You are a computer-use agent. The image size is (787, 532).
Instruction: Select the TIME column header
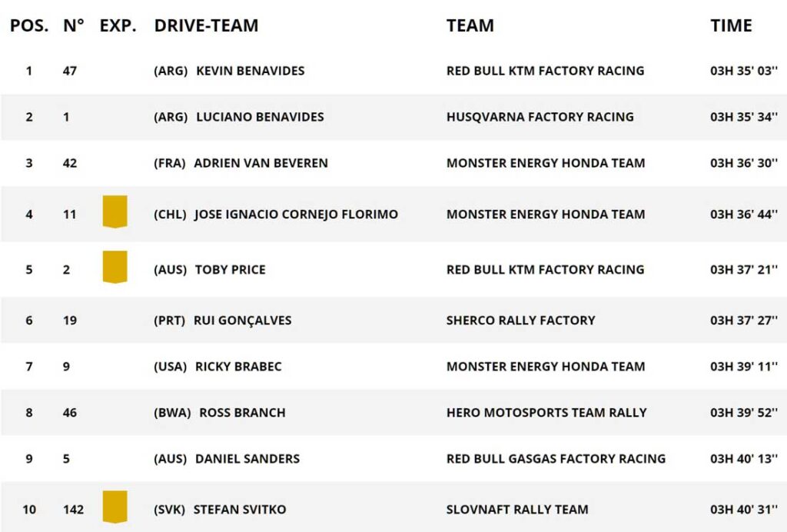pos(731,25)
